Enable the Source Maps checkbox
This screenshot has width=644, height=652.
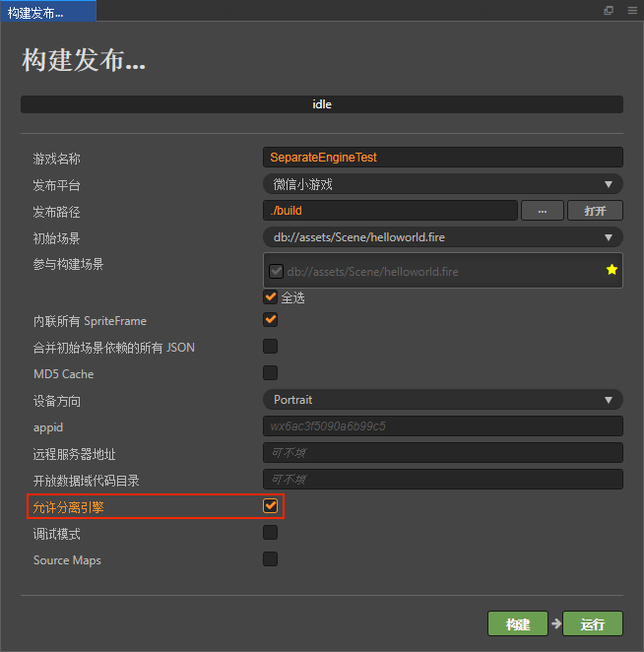click(x=271, y=559)
